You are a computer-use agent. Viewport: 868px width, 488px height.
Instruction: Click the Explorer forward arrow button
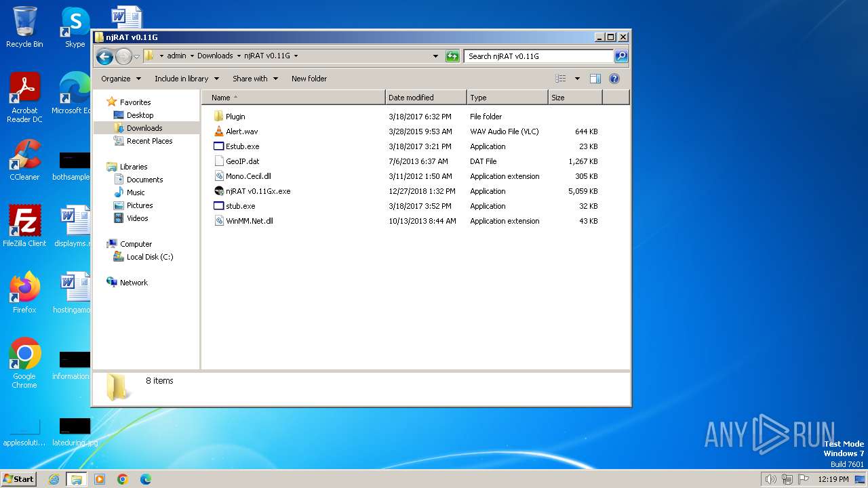(123, 56)
